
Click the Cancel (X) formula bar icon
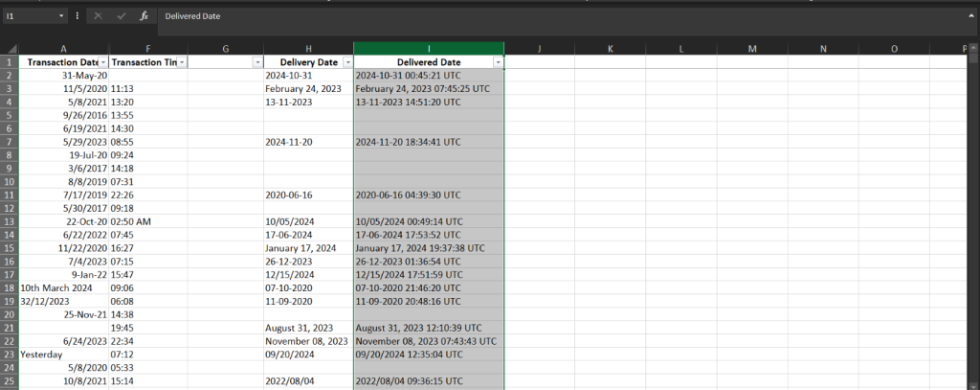99,16
